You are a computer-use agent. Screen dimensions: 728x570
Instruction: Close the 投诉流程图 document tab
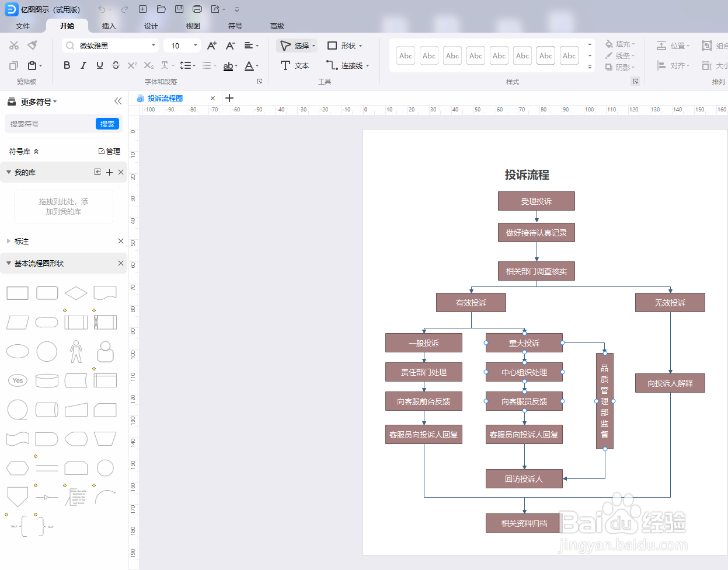point(213,98)
